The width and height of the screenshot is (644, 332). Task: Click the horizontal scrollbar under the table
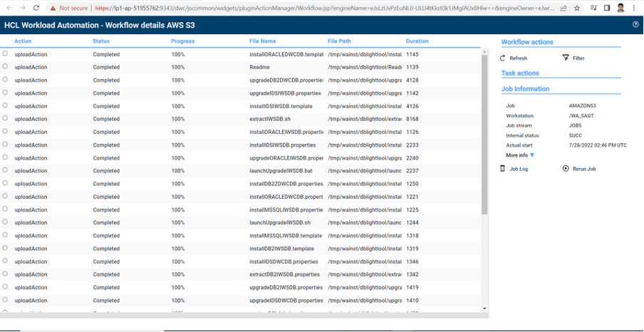click(x=244, y=316)
